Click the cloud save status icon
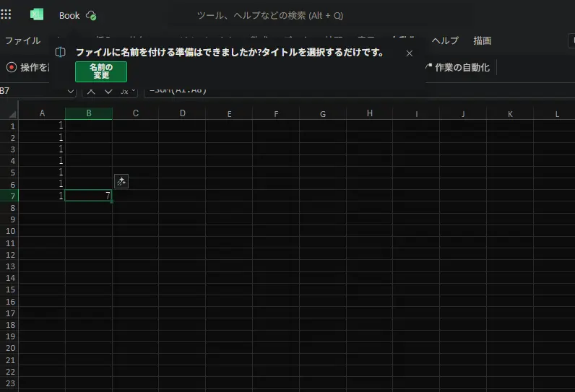The height and width of the screenshot is (392, 575). click(91, 15)
